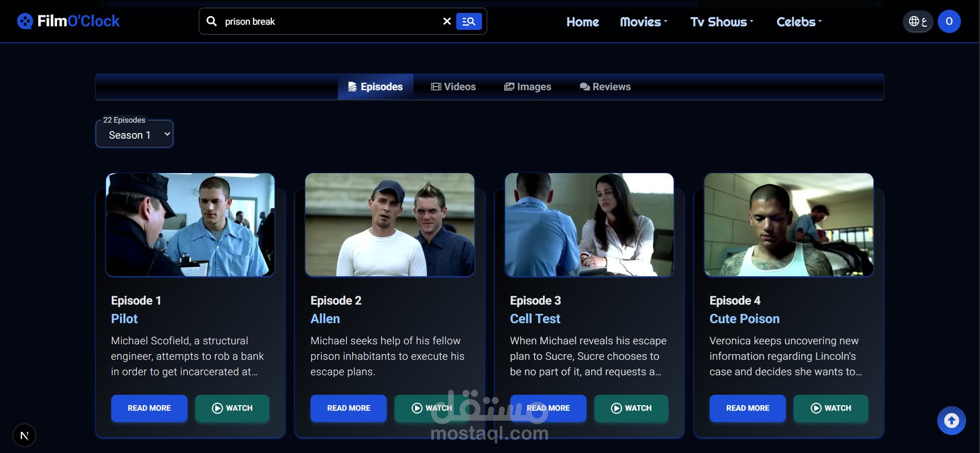
Task: Open the Episode 4 Cute Poison thumbnail
Action: [789, 225]
